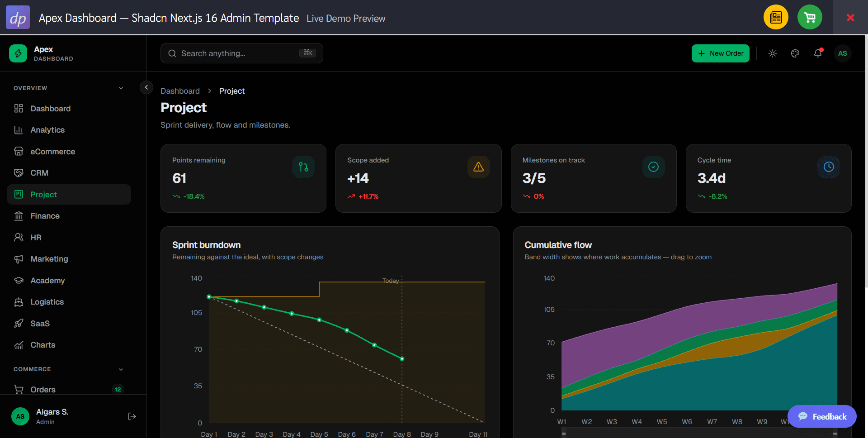Open Analytics in the sidebar
Viewport: 868px width, 439px height.
pyautogui.click(x=69, y=130)
